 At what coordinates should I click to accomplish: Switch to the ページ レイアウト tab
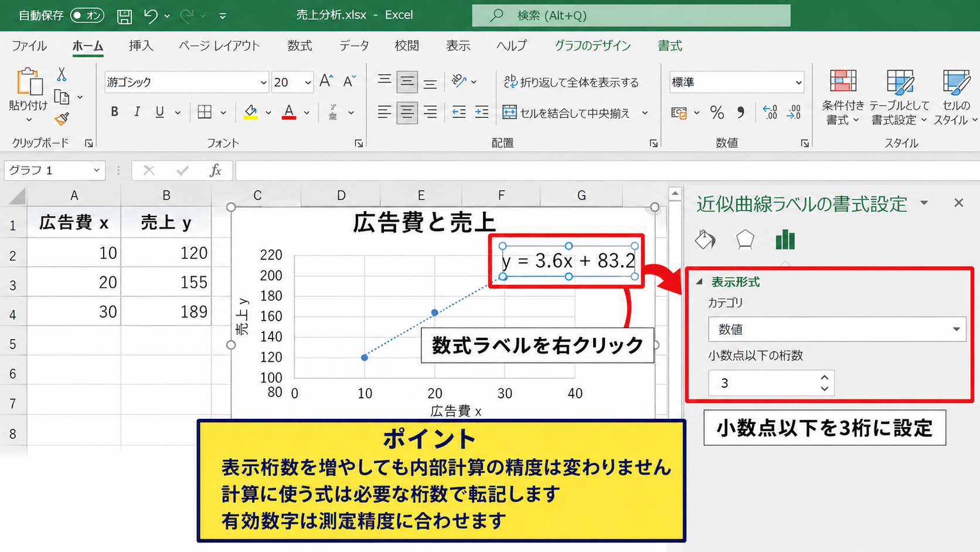pyautogui.click(x=219, y=46)
